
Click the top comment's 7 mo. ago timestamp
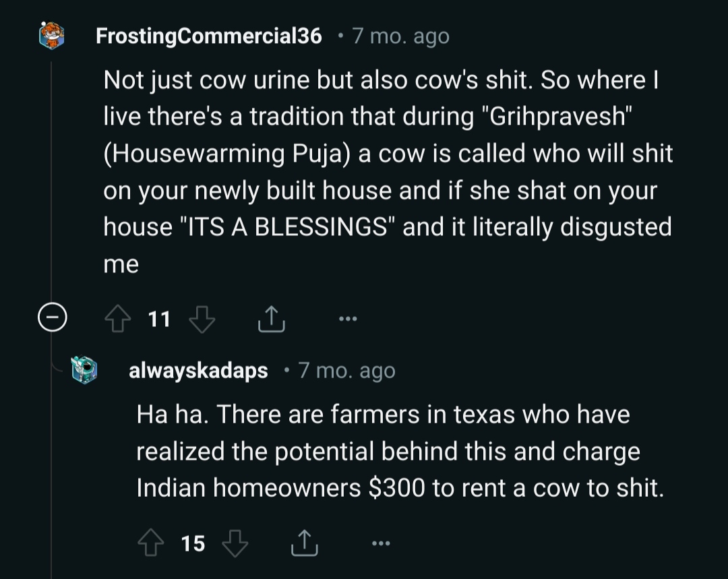tap(400, 36)
